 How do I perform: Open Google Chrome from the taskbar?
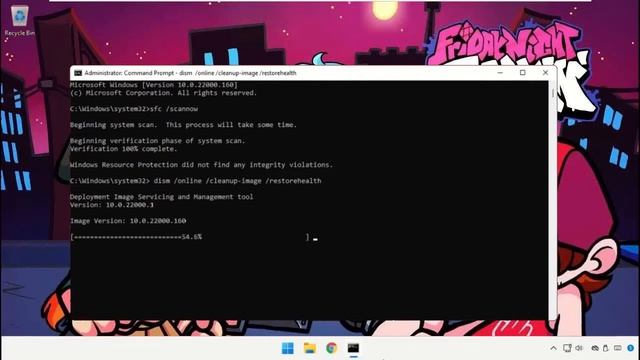[x=331, y=348]
